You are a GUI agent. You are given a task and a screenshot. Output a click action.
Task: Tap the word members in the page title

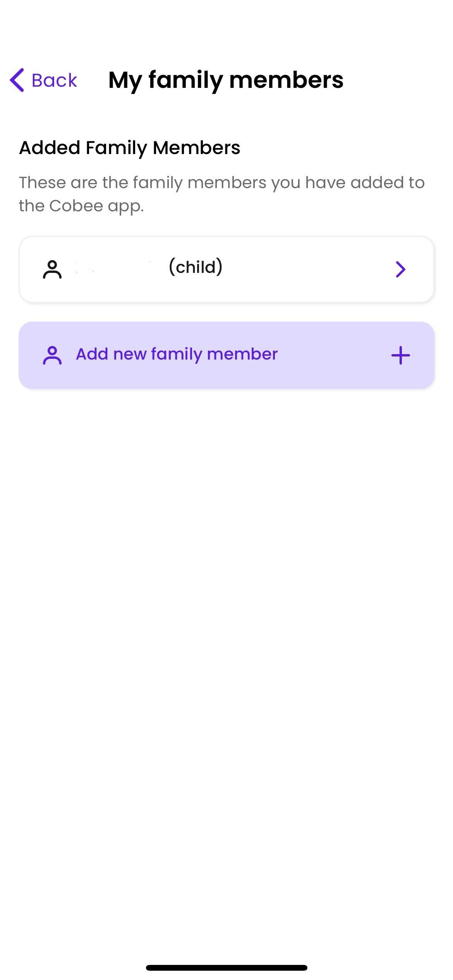pos(286,80)
